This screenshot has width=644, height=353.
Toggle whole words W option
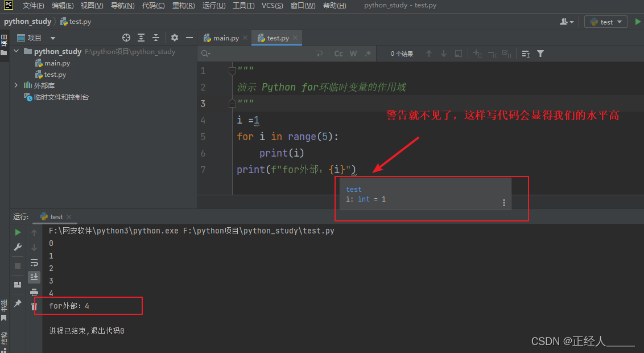click(353, 54)
